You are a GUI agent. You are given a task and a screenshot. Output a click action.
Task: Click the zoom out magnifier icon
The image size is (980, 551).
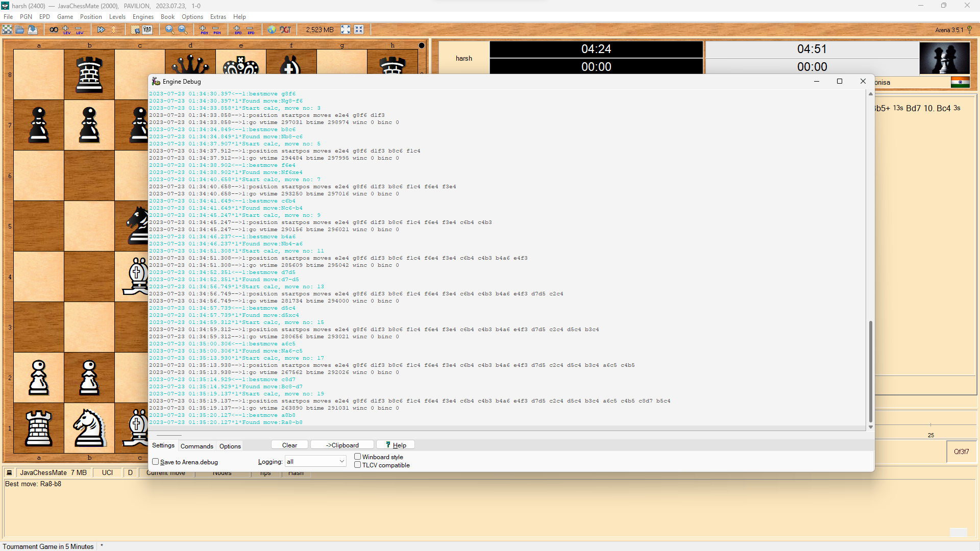tap(182, 30)
